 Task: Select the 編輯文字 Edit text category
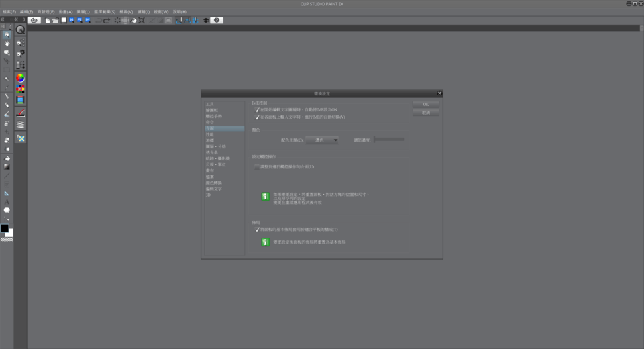click(224, 189)
